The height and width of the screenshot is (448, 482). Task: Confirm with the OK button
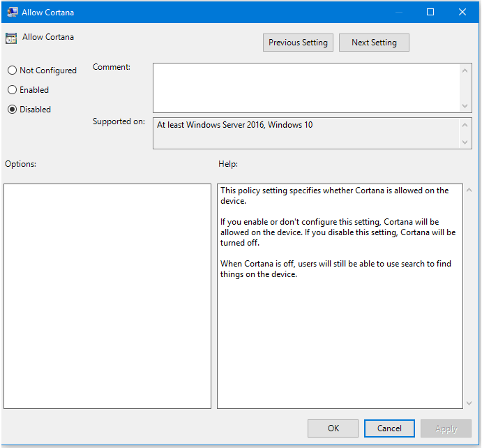(333, 428)
